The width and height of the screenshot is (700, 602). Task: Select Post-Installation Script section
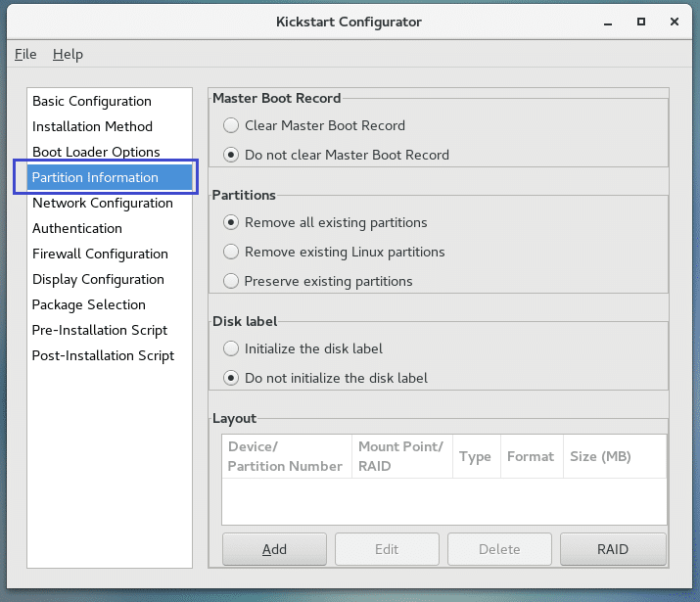coord(103,355)
